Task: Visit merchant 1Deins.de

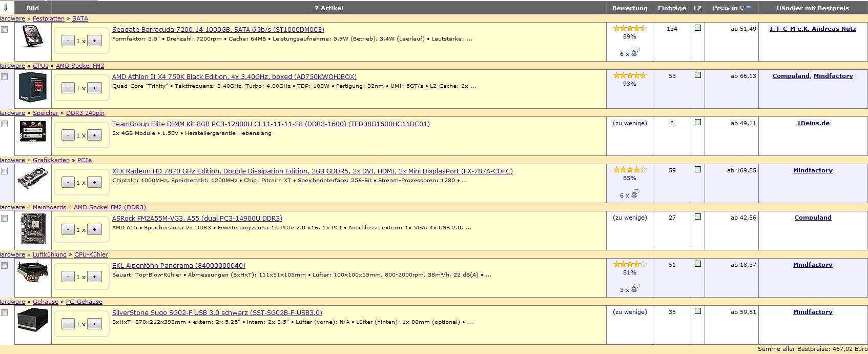Action: pyautogui.click(x=813, y=123)
